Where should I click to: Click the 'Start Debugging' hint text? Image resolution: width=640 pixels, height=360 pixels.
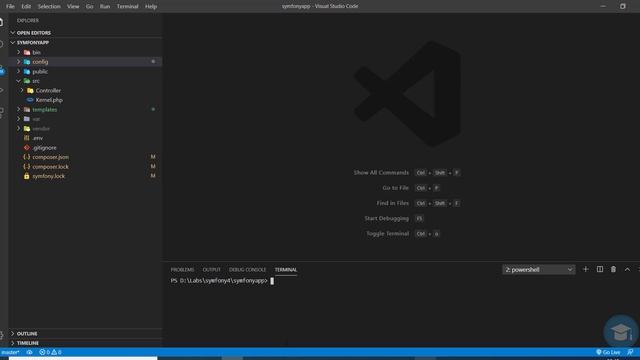pyautogui.click(x=387, y=218)
